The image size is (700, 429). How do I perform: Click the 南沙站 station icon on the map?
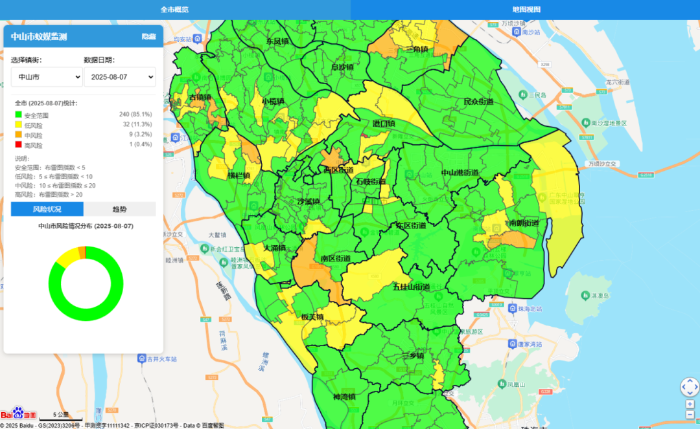tap(517, 32)
